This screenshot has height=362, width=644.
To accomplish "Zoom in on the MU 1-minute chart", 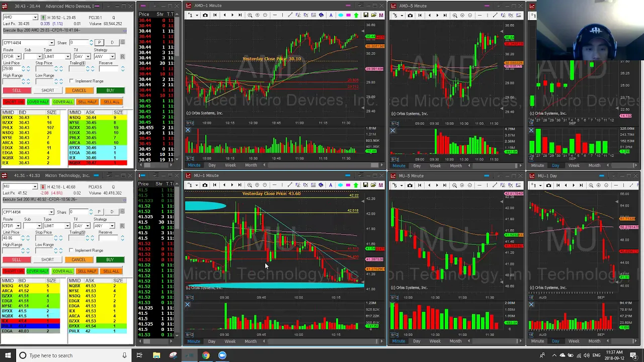I will (257, 185).
